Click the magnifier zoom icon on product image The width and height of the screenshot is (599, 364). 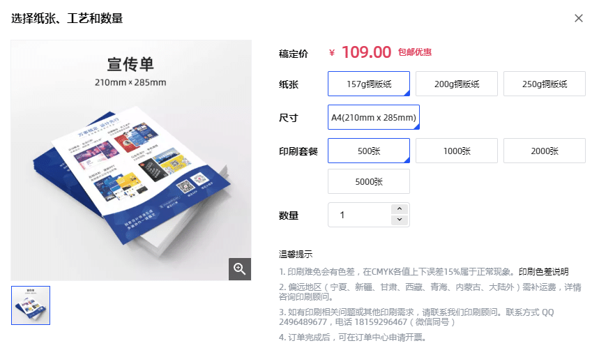pos(239,269)
